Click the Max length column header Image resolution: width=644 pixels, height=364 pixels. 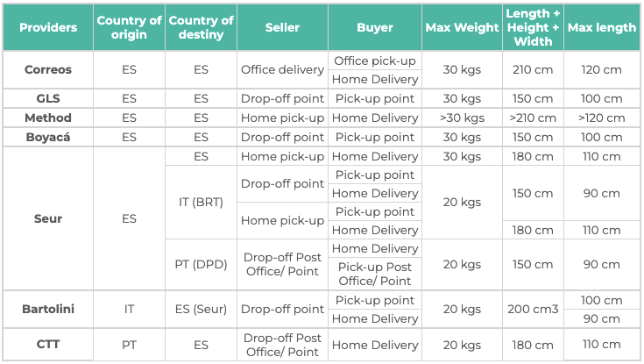[x=602, y=27]
